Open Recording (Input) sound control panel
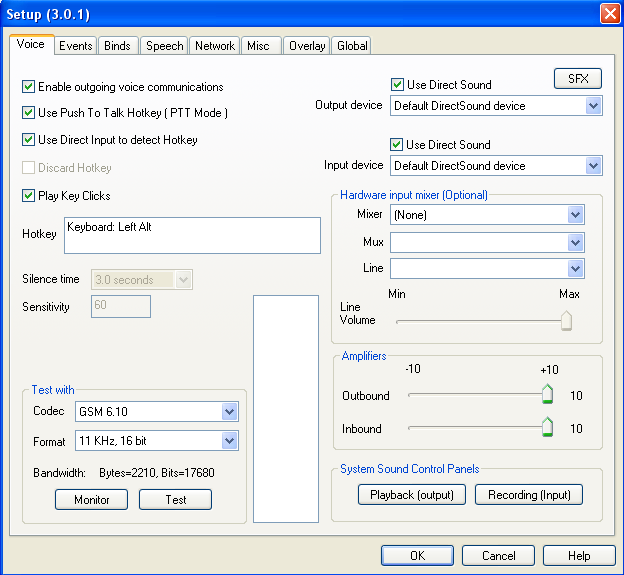This screenshot has width=624, height=575. pos(528,495)
